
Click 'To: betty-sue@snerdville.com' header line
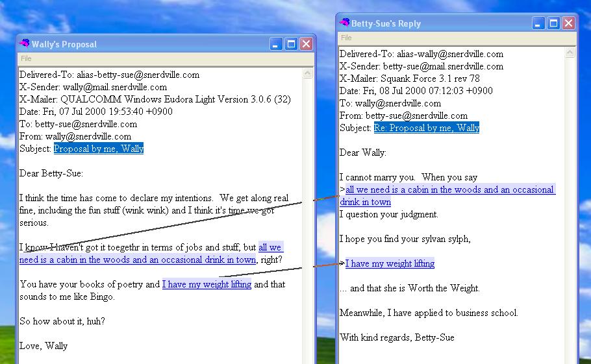79,124
